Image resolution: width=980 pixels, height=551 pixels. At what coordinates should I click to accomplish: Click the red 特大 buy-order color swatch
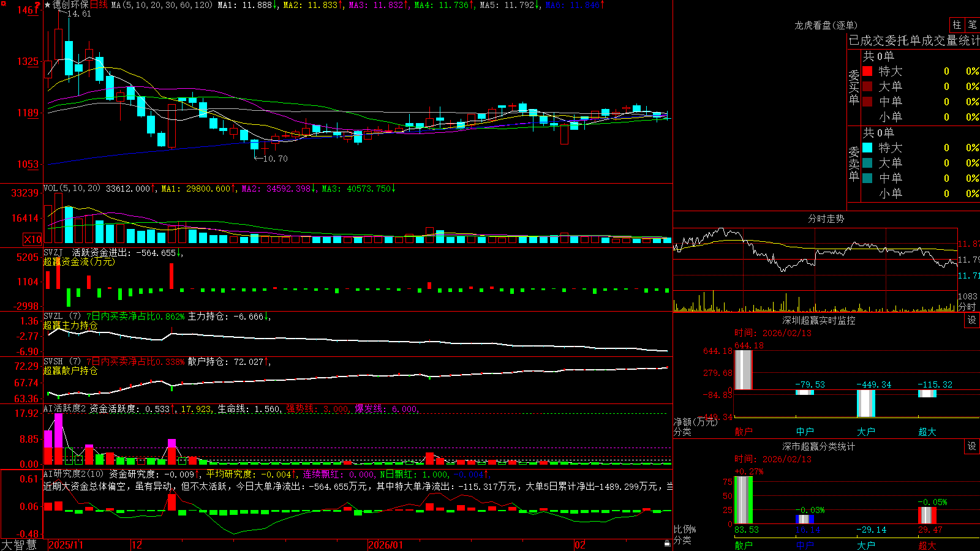tap(867, 71)
